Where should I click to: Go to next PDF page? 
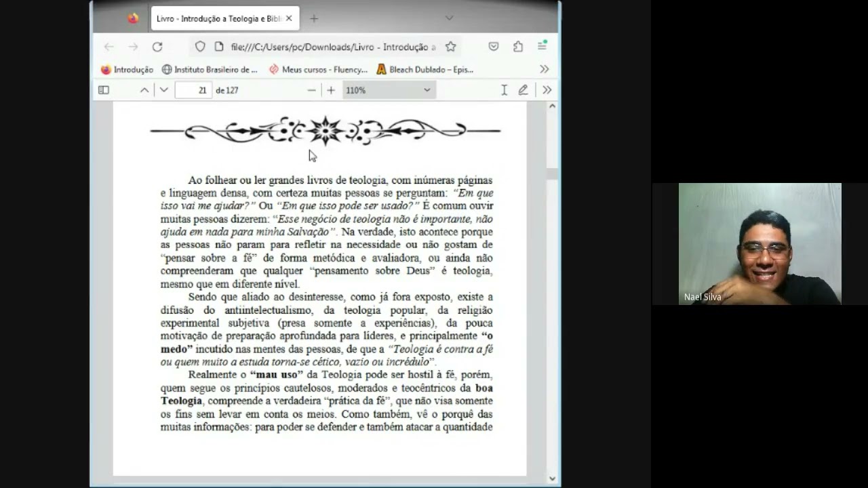tap(164, 90)
